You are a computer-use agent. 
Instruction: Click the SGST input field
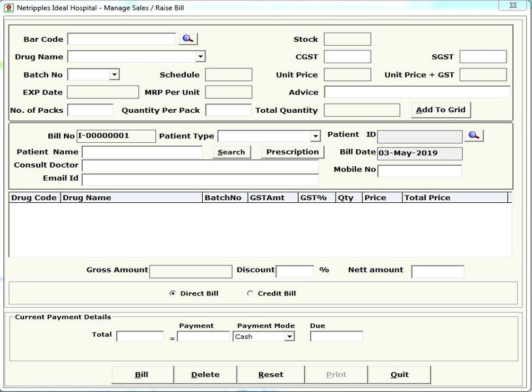(483, 57)
